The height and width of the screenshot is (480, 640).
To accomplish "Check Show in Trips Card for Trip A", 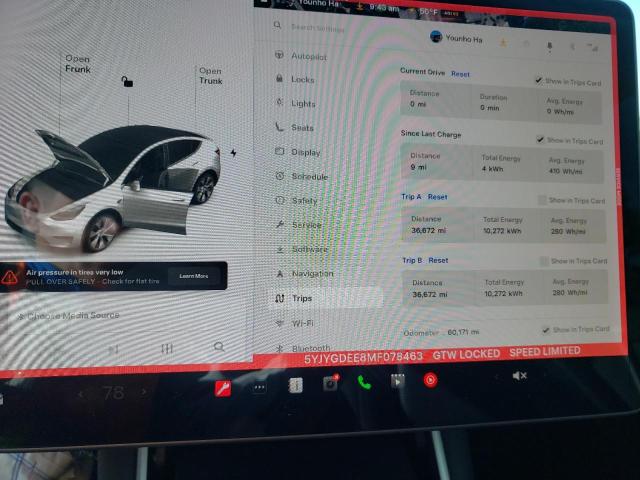I will coord(542,200).
